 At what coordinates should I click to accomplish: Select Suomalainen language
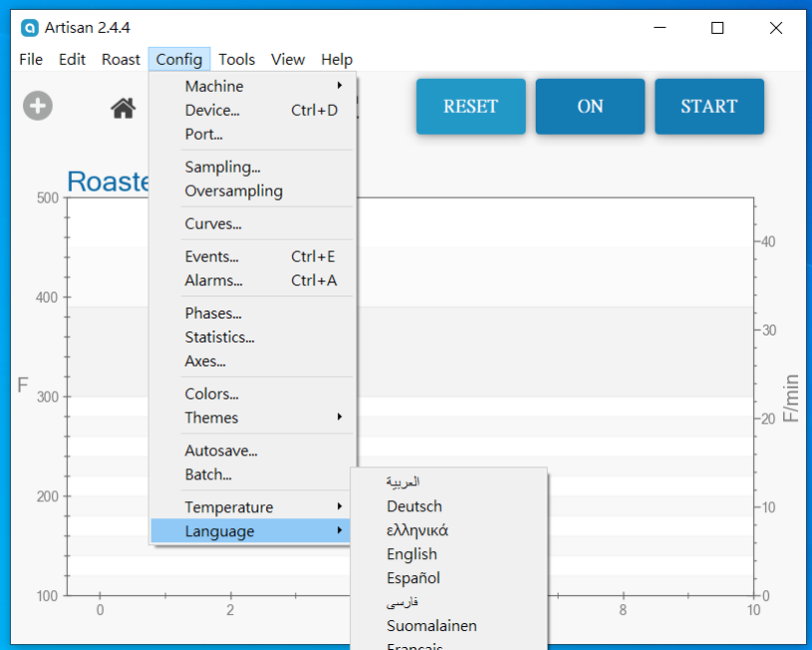448,625
